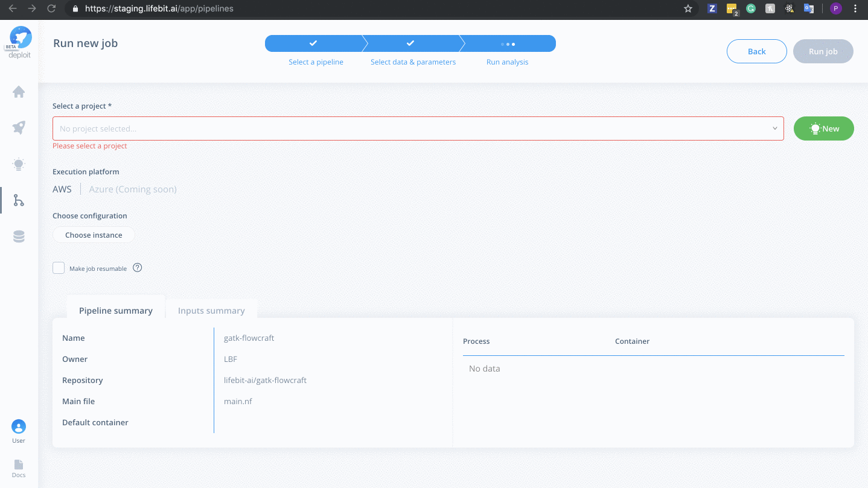Click the Container column header
868x488 pixels.
point(632,341)
